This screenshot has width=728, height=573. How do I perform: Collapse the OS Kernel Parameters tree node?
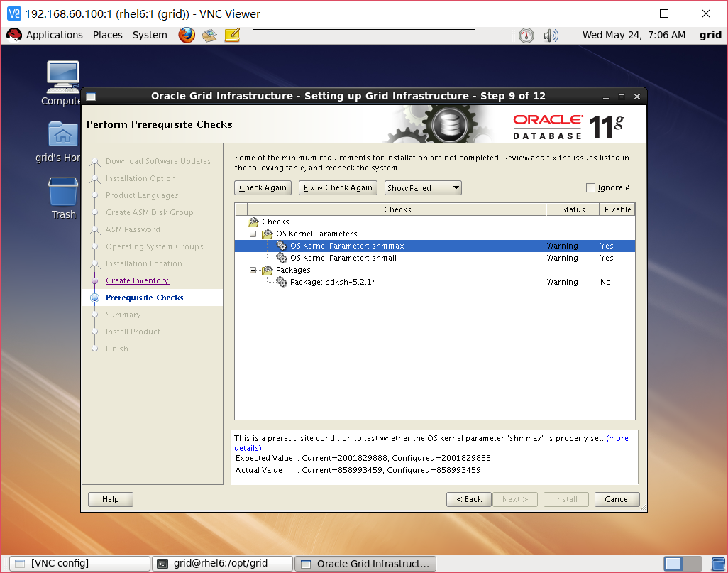(253, 234)
